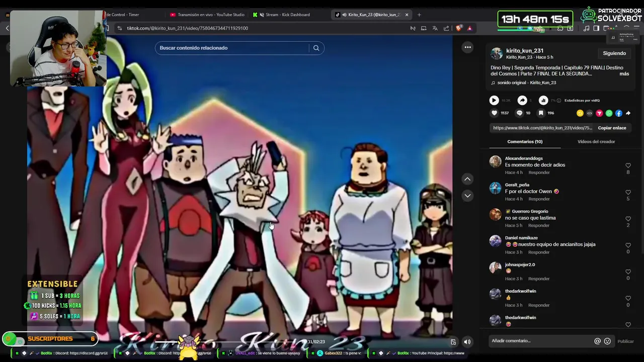This screenshot has width=644, height=362.
Task: Expand description with 'más' link
Action: coord(624,74)
